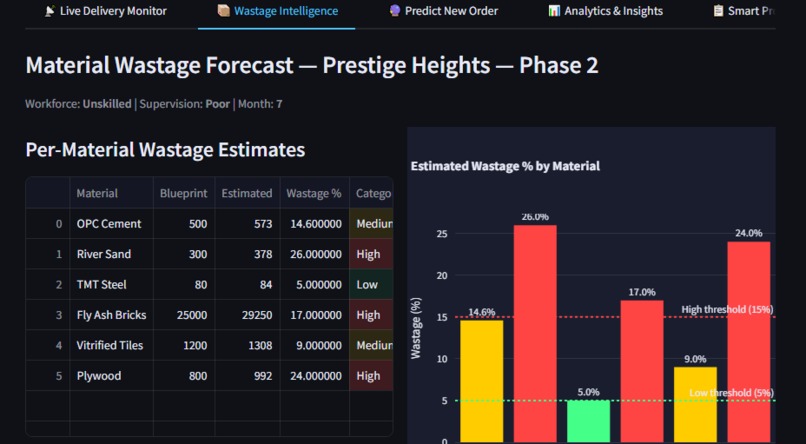806x444 pixels.
Task: Select the Vitrified Tiles cell
Action: (112, 345)
